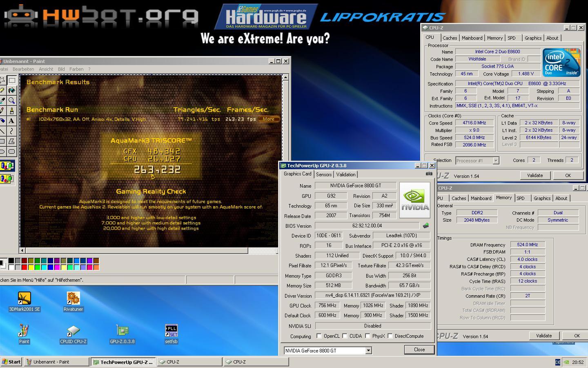Click Paint vertical scrollbar up arrow

coord(285,77)
